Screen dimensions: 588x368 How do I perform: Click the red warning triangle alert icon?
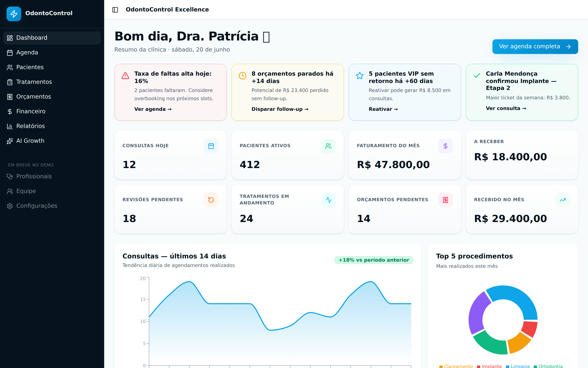(125, 76)
